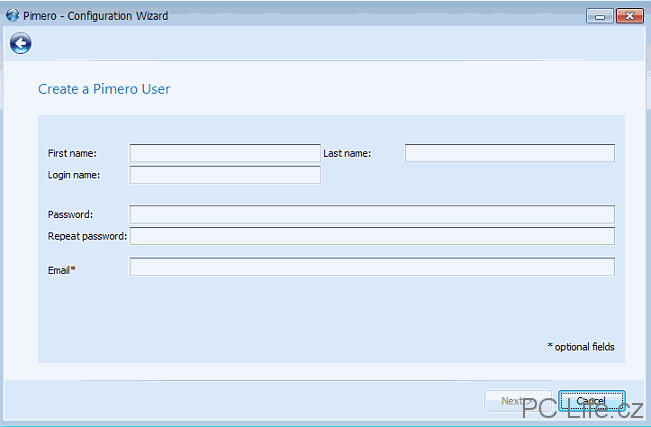Click the 'Password:' label
Screen dimensions: 651x427
click(71, 214)
